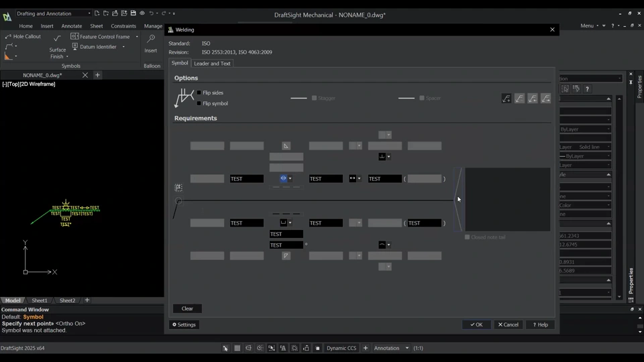Viewport: 644px width, 362px height.
Task: Toggle Dynamic CCS in status bar
Action: click(x=341, y=348)
